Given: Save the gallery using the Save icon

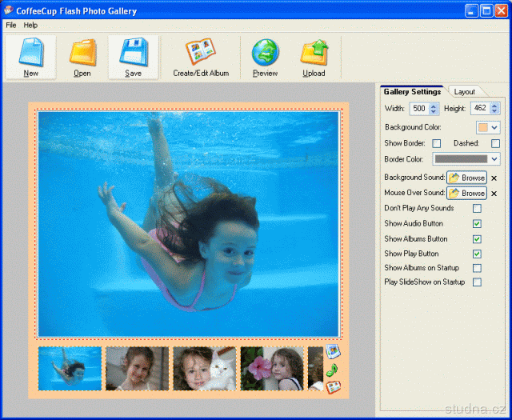Looking at the screenshot, I should click(134, 57).
